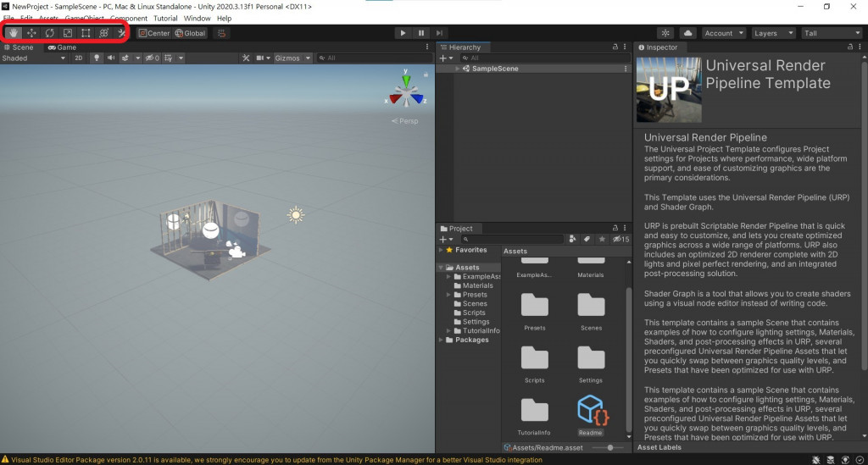Open Inspector panel three-dot menu

click(860, 47)
